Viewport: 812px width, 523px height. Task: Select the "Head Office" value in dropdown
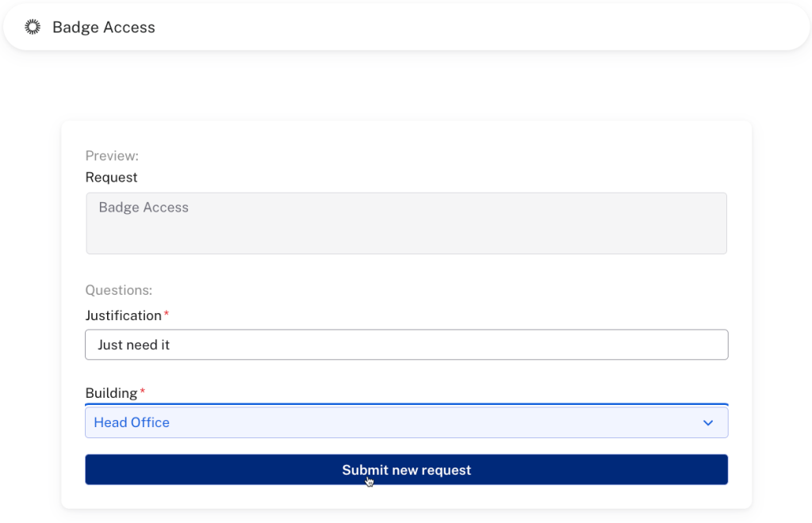tap(132, 422)
